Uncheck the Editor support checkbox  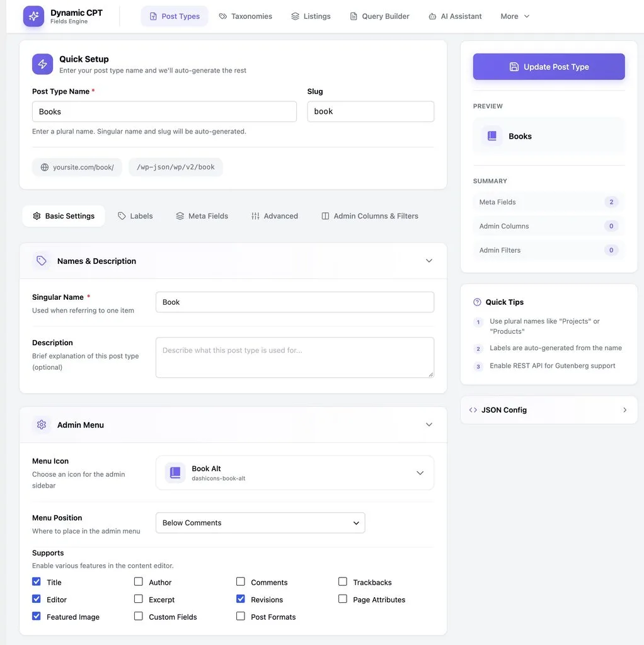tap(36, 599)
